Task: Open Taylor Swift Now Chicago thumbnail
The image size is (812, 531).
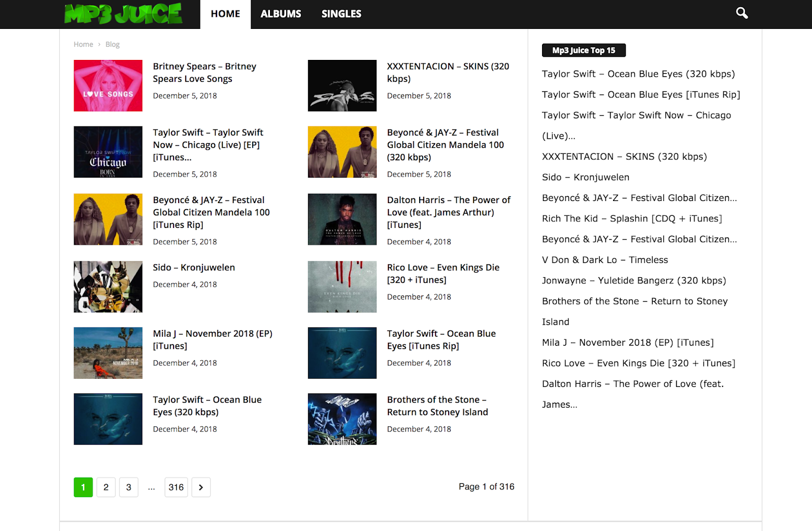Action: point(108,152)
